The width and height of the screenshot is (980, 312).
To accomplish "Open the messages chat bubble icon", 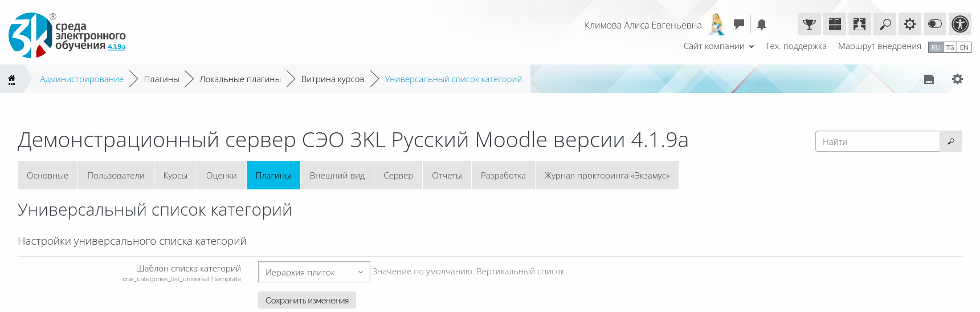I will [738, 24].
